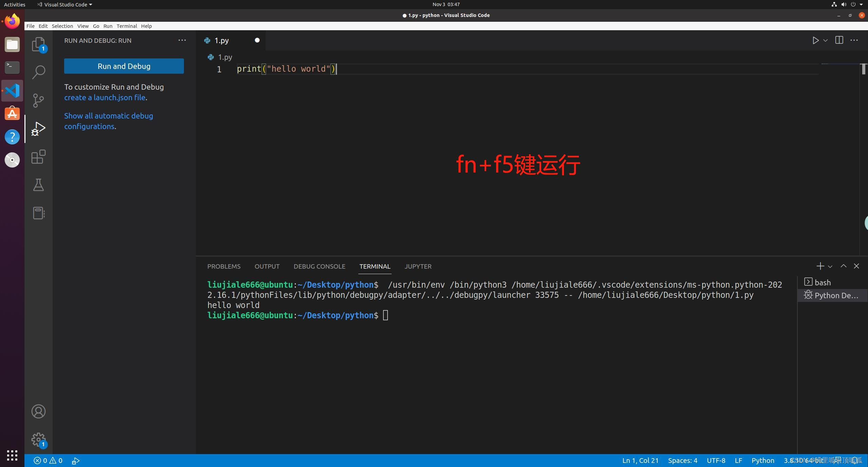
Task: Switch to the DEBUG CONSOLE tab
Action: (x=319, y=266)
